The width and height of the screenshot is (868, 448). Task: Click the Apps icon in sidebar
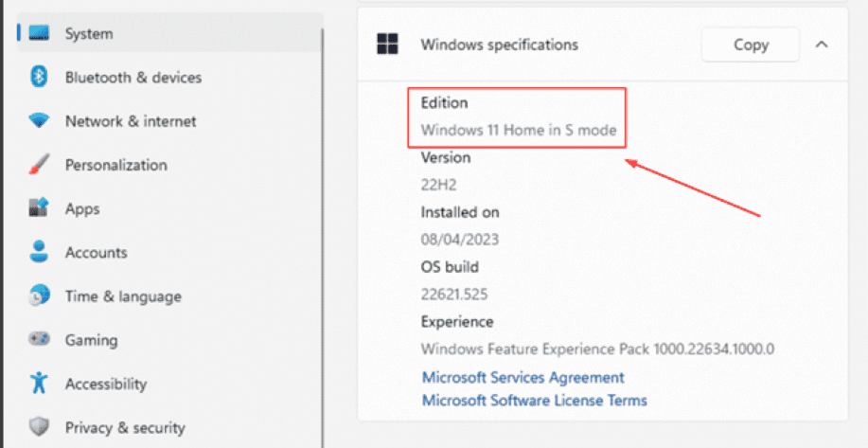pyautogui.click(x=39, y=208)
